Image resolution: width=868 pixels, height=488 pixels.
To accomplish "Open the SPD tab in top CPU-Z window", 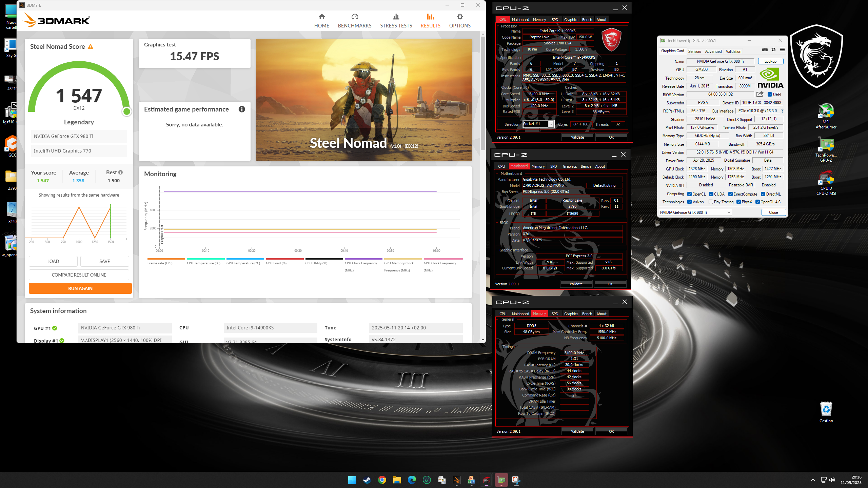I will [555, 20].
